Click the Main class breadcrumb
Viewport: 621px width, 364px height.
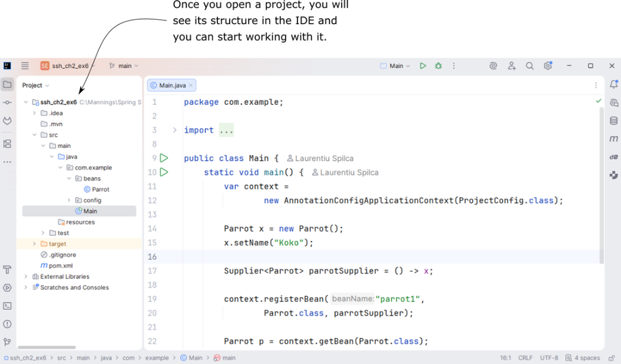[x=192, y=358]
